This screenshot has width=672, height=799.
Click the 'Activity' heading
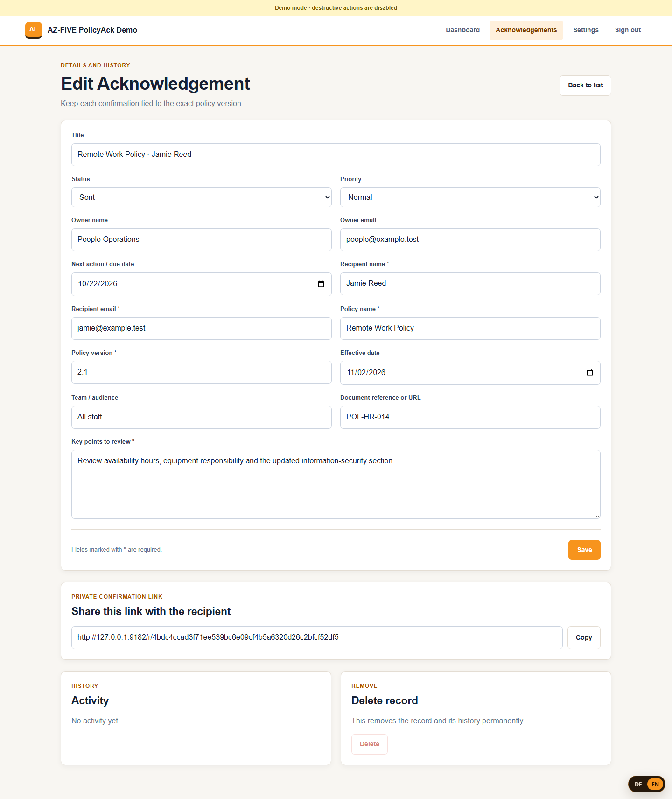point(90,700)
